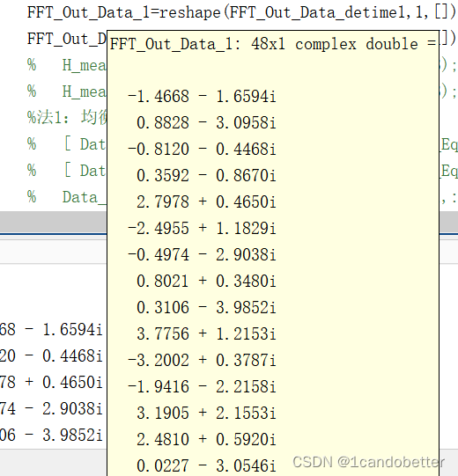Click command window row ending '74 - 2.9038i'
Image resolution: width=458 pixels, height=476 pixels.
click(51, 409)
